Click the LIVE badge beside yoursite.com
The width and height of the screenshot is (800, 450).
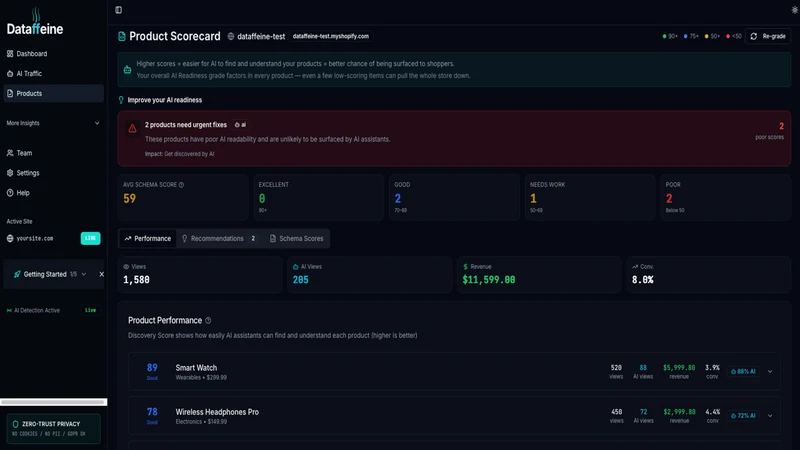coord(90,238)
